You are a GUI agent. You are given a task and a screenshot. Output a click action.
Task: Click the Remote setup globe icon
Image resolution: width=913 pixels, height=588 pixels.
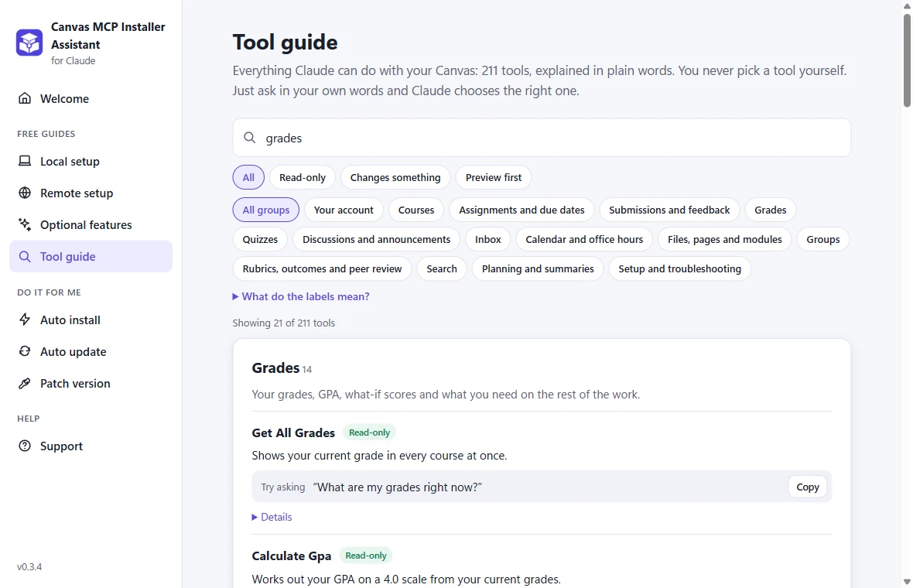(x=25, y=193)
